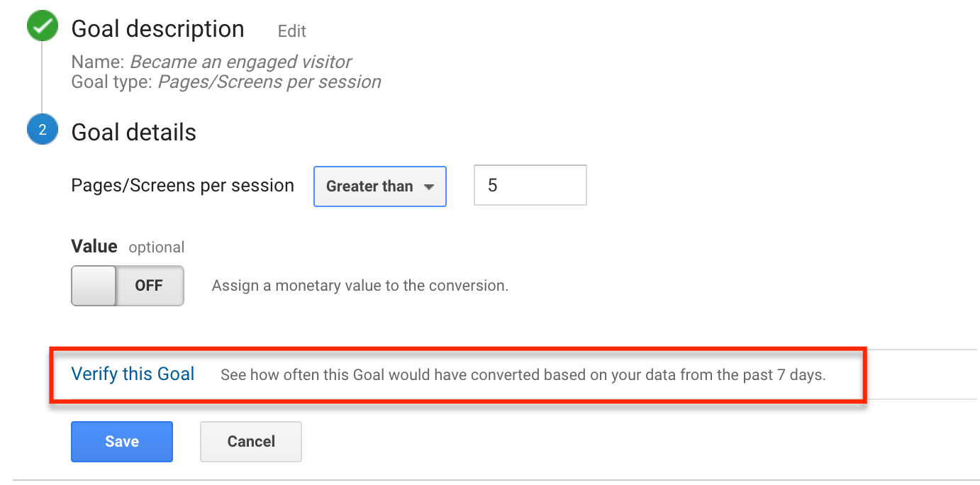Click the Pages/Screens per session goal type text
980x485 pixels.
click(x=269, y=82)
